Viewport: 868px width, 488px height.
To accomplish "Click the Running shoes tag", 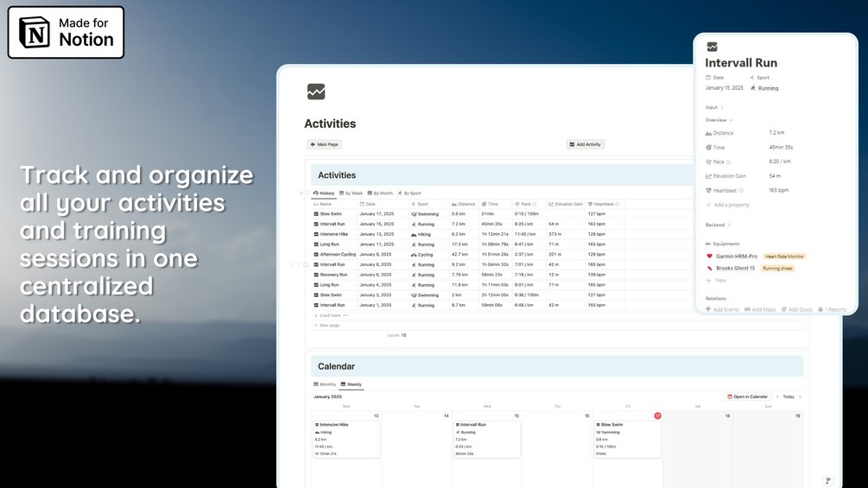I will 778,269.
